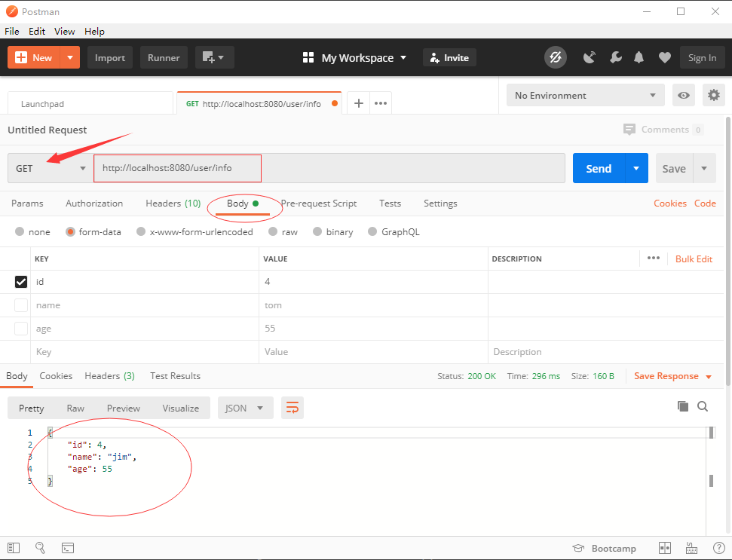Open the capture requests satellite icon
Screen dimensions: 732x560
590,57
